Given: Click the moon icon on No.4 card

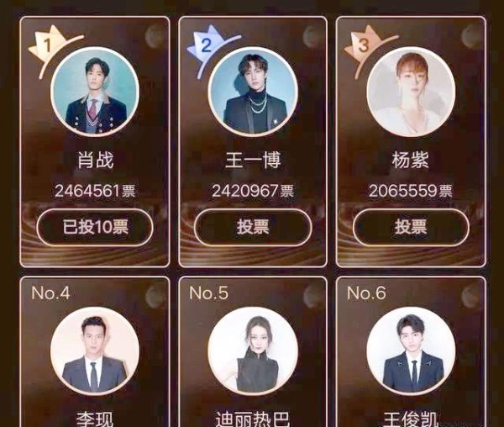Looking at the screenshot, I should 155,297.
